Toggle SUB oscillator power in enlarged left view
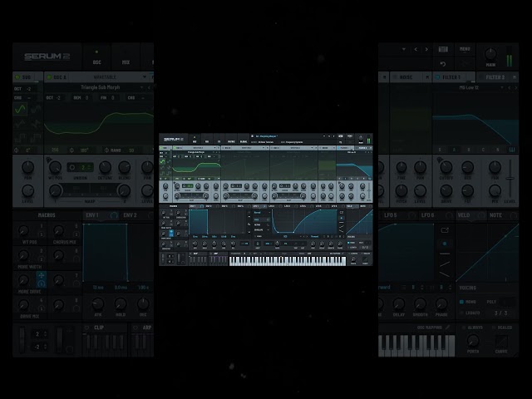Screen dimensions: 532x399 click(x=17, y=77)
